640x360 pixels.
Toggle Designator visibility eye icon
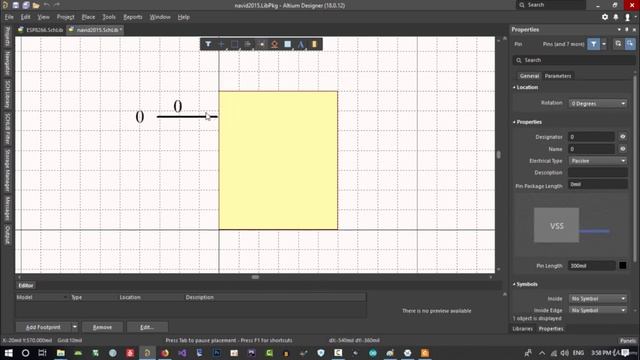pos(623,137)
